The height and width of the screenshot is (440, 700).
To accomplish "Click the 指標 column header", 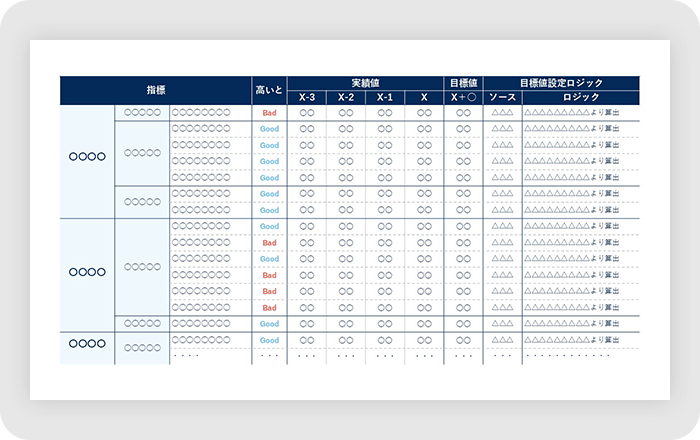I will (x=155, y=90).
